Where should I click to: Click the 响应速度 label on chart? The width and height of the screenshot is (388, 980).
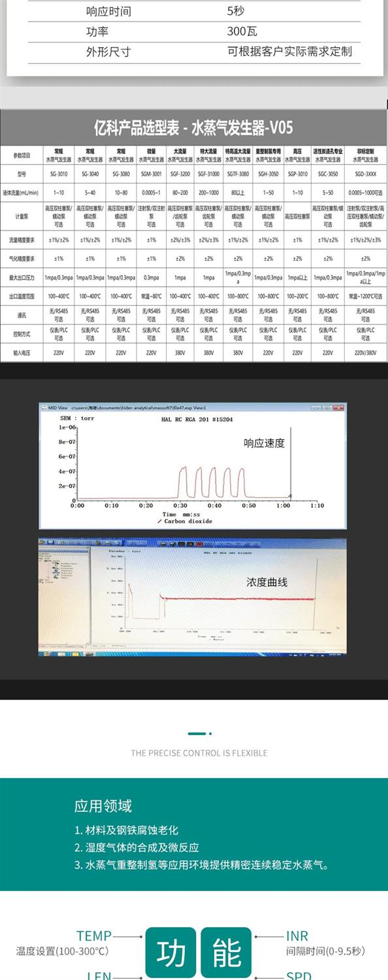point(264,443)
